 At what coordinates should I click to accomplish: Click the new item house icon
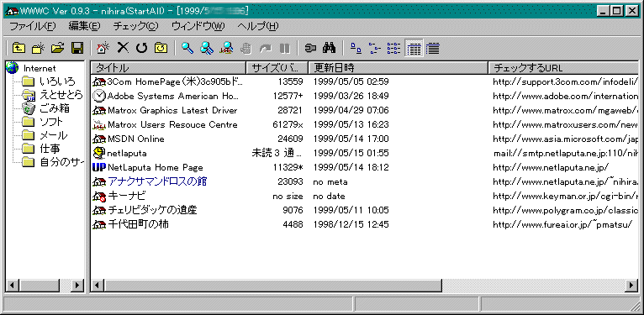click(103, 49)
